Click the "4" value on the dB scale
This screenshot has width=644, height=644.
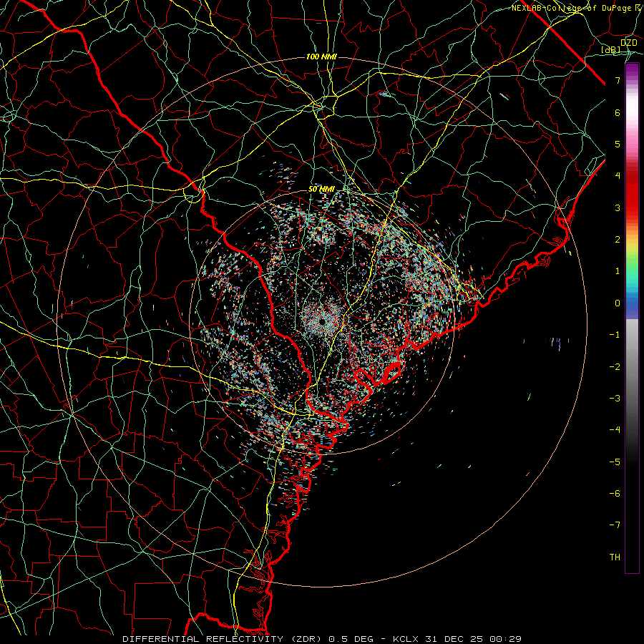point(618,176)
